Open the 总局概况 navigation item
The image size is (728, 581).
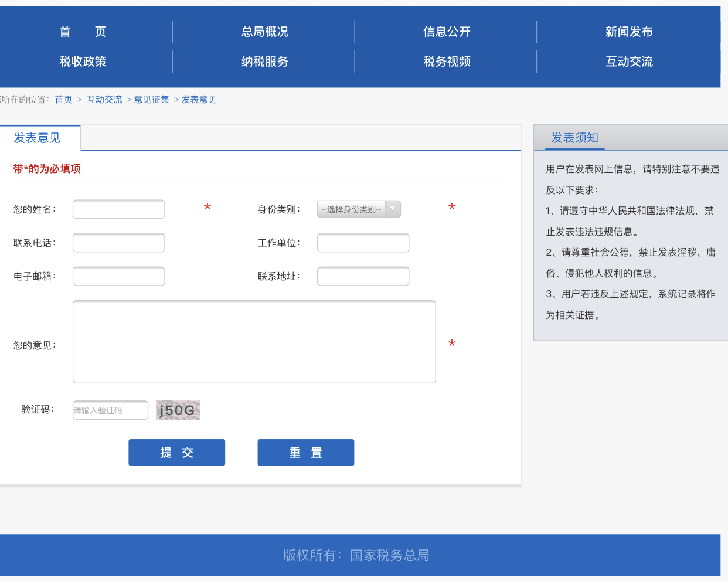[x=264, y=32]
